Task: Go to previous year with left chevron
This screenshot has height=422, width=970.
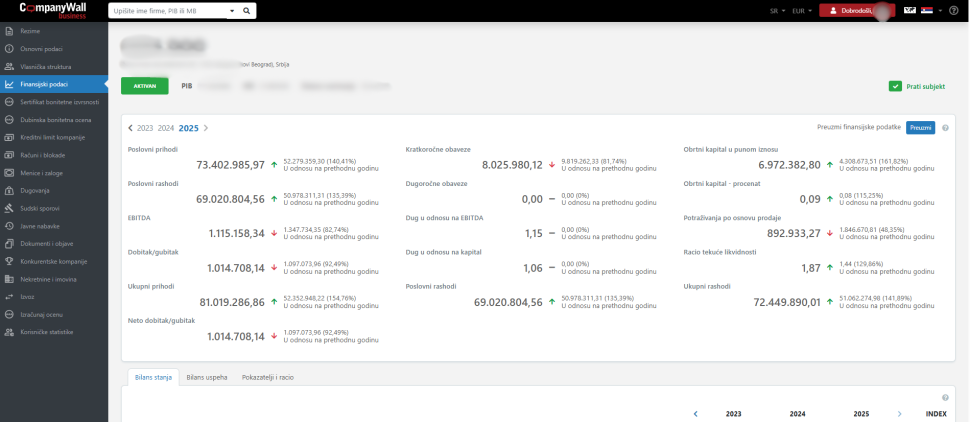Action: click(x=130, y=128)
